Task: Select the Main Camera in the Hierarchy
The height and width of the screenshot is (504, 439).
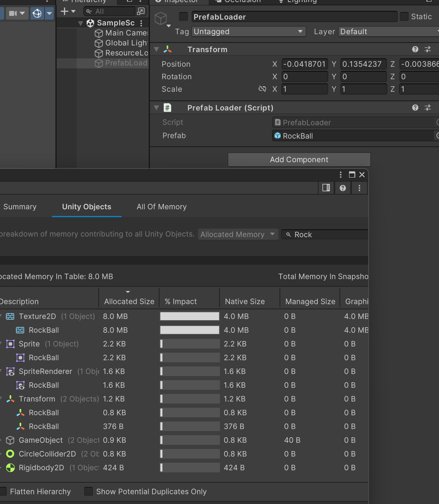Action: (126, 33)
